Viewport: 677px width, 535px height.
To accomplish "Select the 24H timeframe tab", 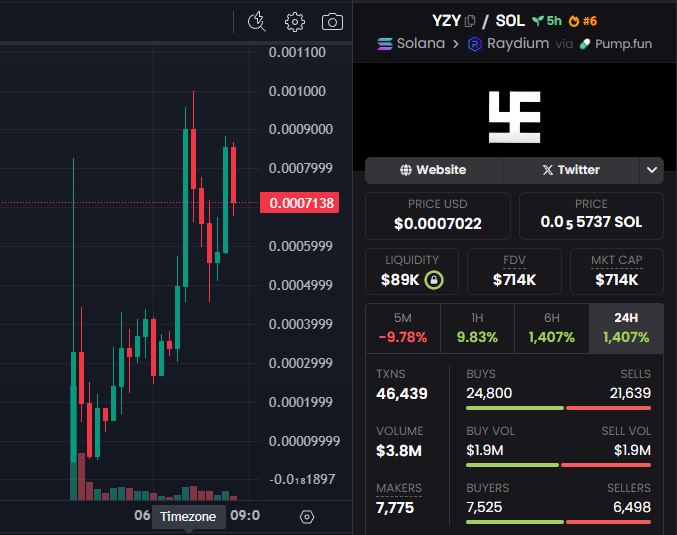I will coord(626,329).
